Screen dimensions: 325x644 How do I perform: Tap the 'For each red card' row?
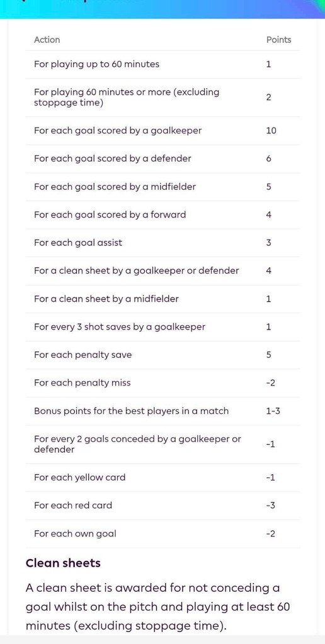click(162, 506)
